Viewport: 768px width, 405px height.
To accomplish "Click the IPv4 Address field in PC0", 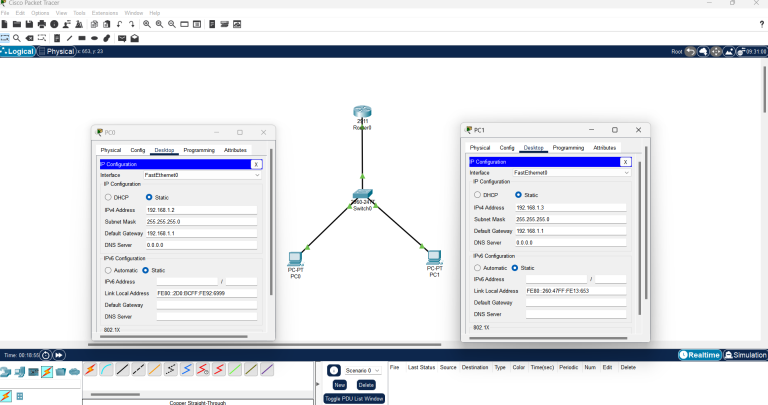I will 201,210.
